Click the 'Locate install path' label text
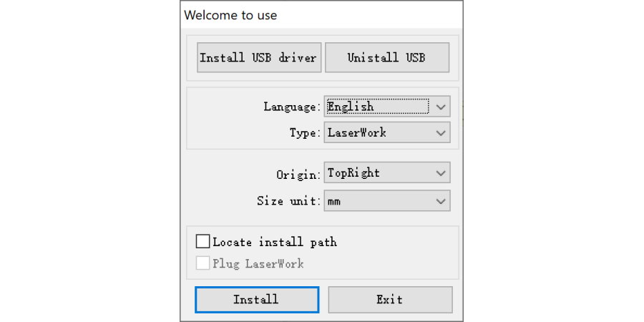Screen dimensions: 644x322 [274, 242]
